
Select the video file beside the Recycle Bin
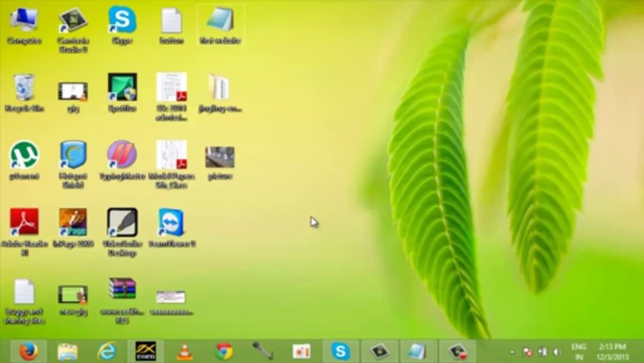pyautogui.click(x=73, y=96)
